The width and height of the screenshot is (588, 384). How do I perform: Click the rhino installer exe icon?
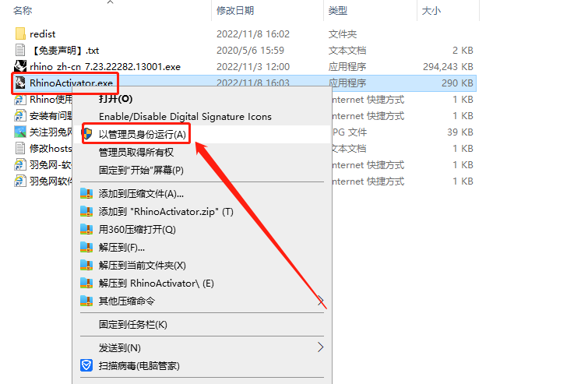(x=20, y=66)
